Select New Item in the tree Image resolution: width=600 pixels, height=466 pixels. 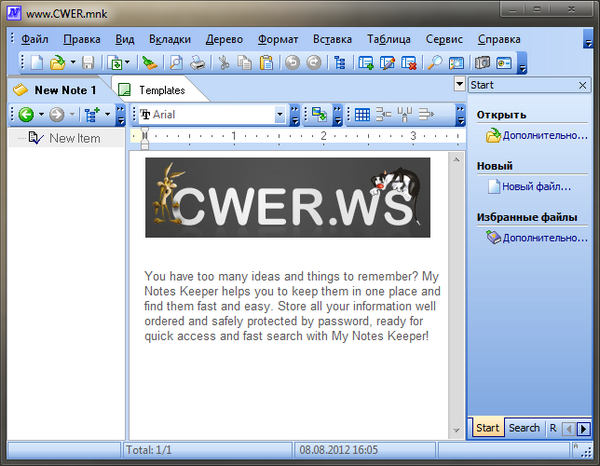pos(74,138)
